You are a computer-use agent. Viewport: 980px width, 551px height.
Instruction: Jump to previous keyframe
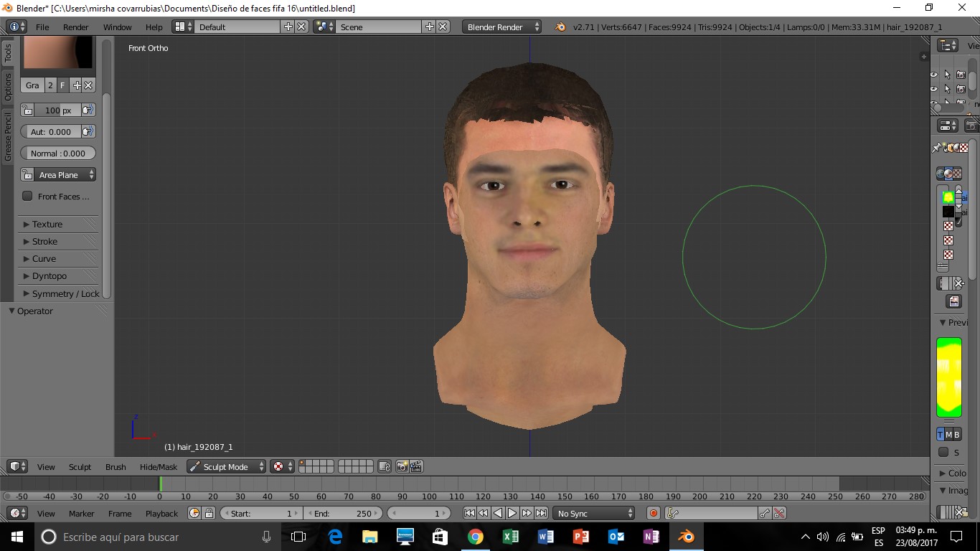click(x=484, y=513)
